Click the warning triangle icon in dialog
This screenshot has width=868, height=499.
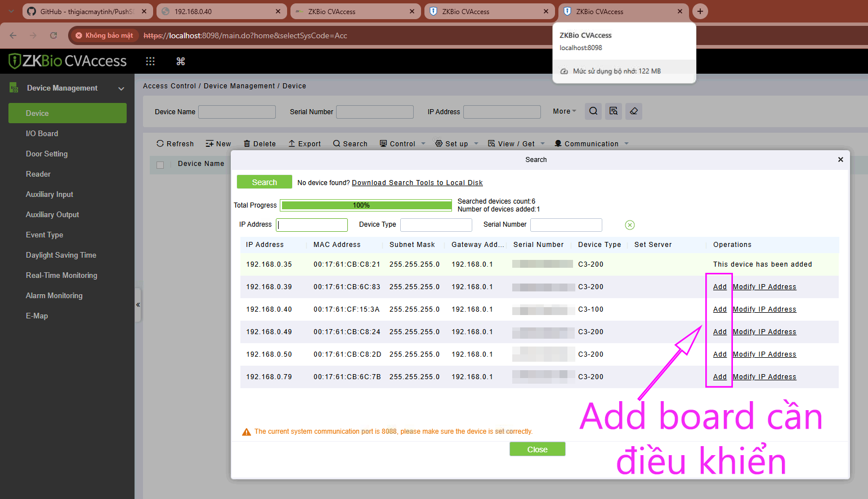pyautogui.click(x=246, y=432)
